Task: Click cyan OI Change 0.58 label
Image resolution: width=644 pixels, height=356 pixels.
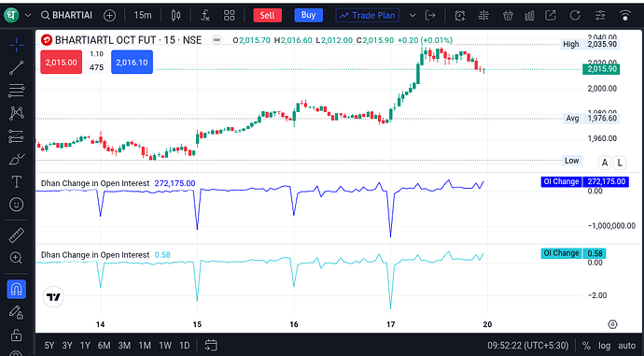Action: [573, 253]
